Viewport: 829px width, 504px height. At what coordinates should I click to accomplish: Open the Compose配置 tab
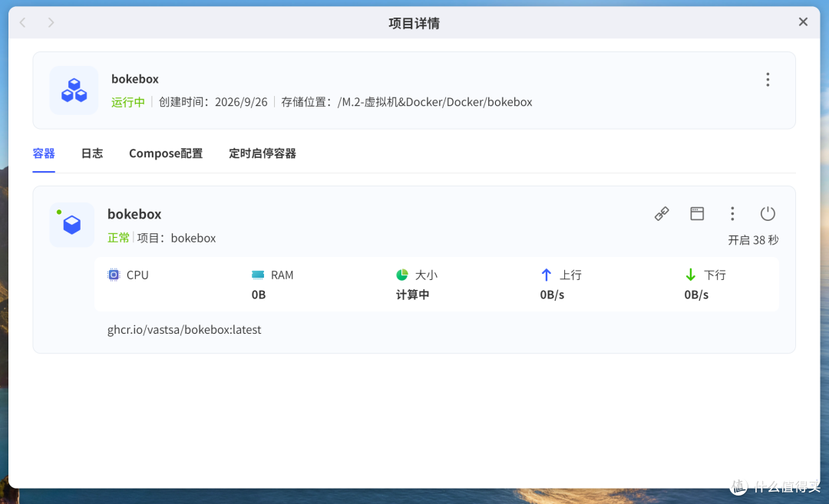tap(166, 153)
